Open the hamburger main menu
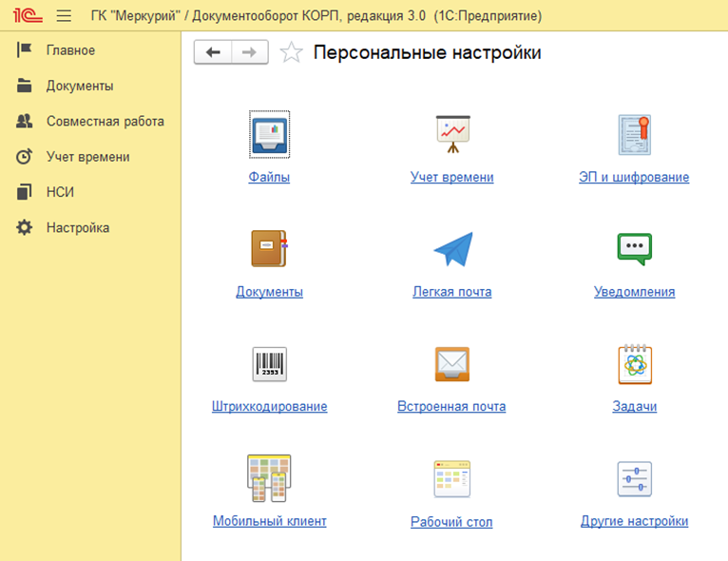The width and height of the screenshot is (728, 561). [64, 16]
